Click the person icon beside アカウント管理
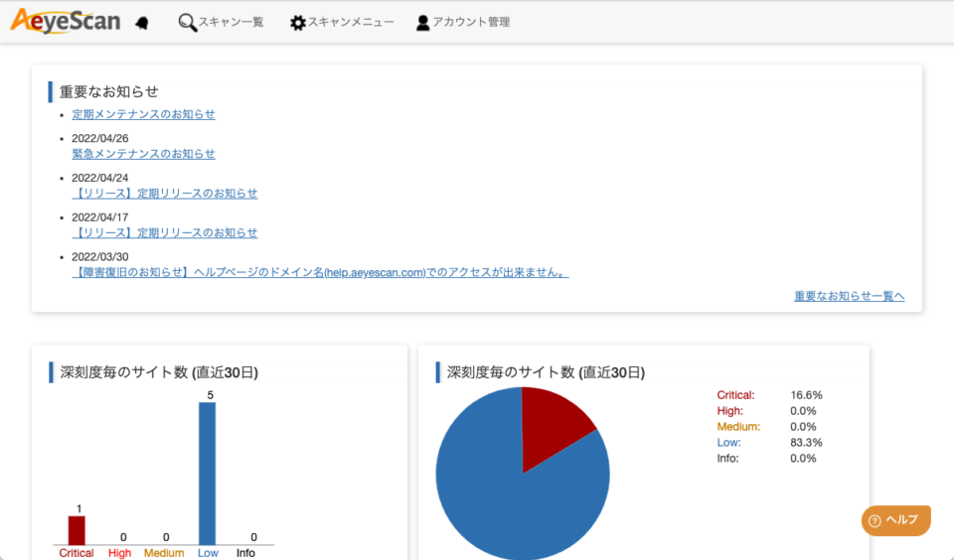The image size is (954, 560). 423,23
